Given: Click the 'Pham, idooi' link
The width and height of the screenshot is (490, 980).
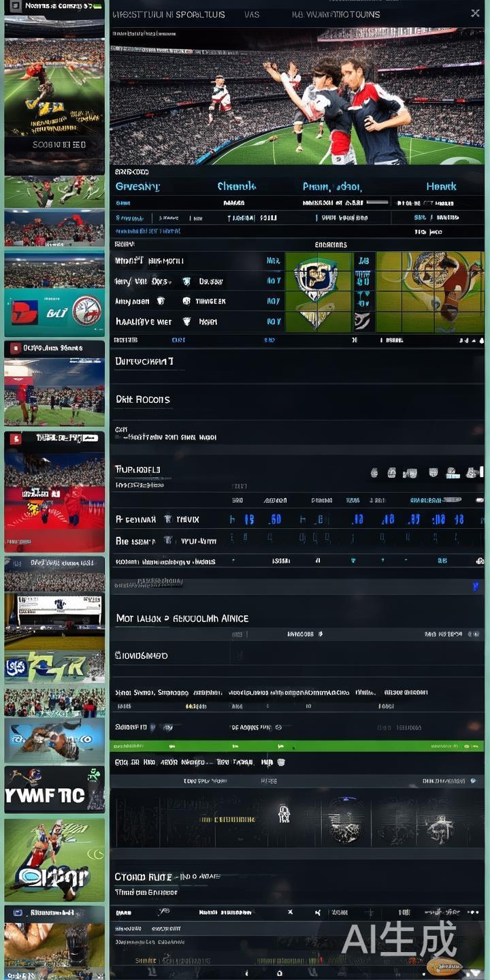Looking at the screenshot, I should pyautogui.click(x=332, y=186).
